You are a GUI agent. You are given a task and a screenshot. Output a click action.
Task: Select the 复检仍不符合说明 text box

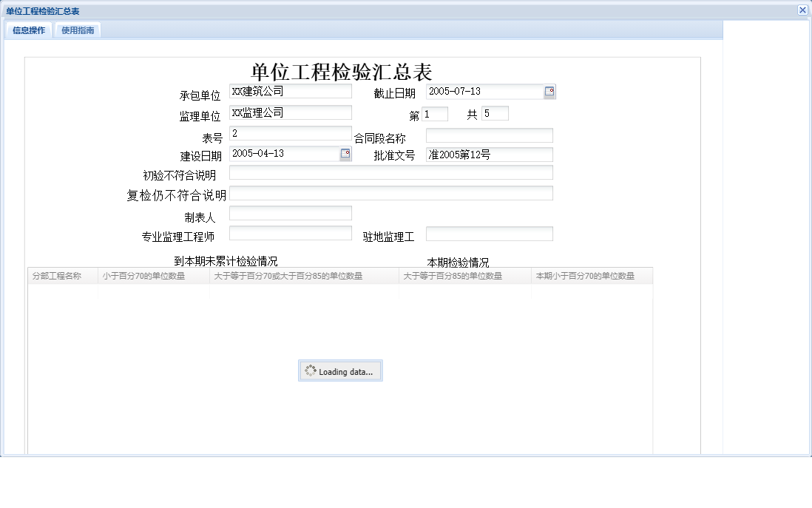click(x=390, y=193)
